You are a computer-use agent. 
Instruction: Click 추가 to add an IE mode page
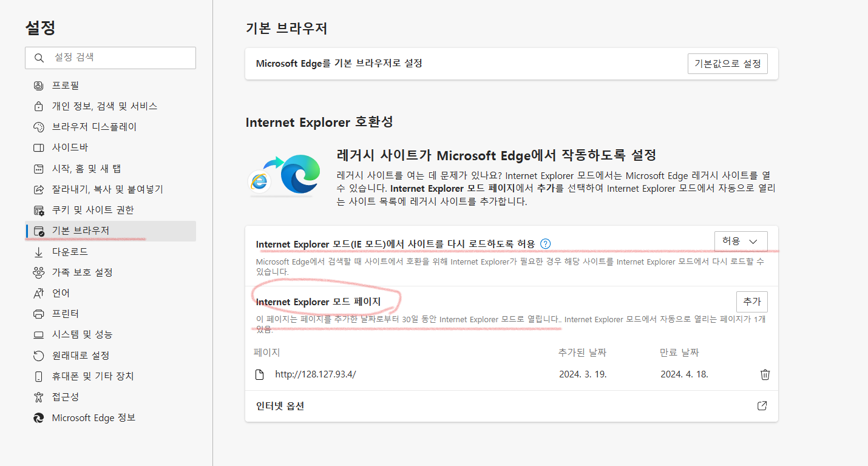click(751, 302)
